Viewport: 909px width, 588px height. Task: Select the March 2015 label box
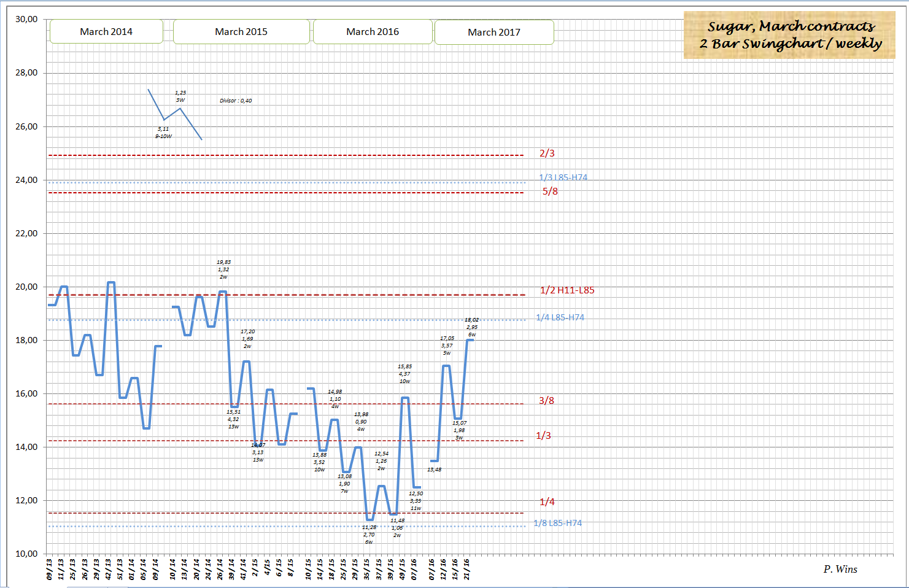click(241, 32)
